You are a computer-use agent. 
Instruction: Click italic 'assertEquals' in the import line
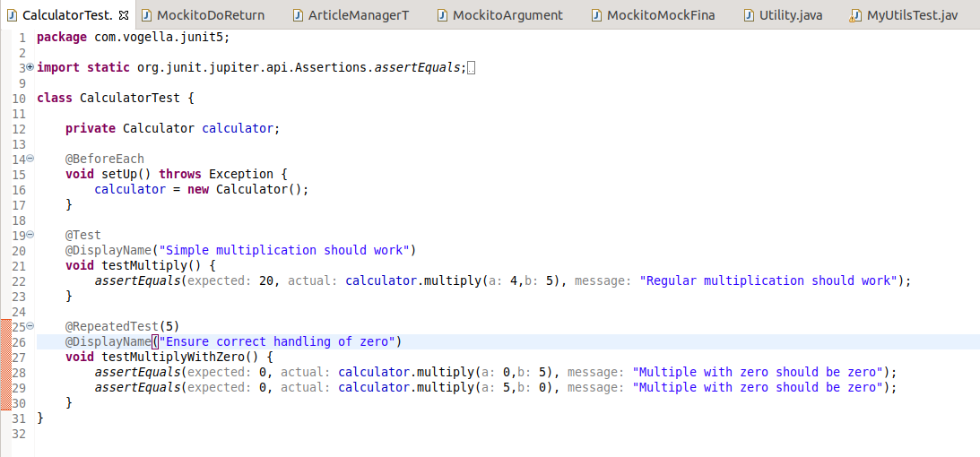418,67
